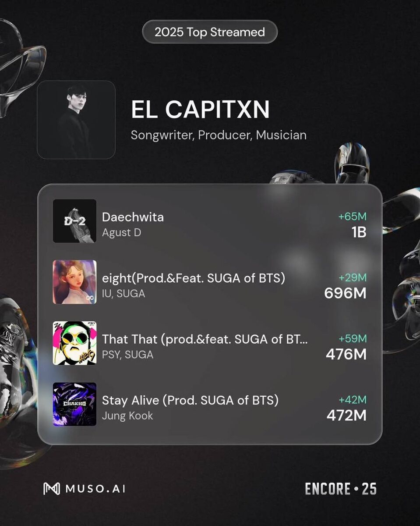Click the 2025 Top Streamed badge
The width and height of the screenshot is (420, 526).
click(210, 32)
